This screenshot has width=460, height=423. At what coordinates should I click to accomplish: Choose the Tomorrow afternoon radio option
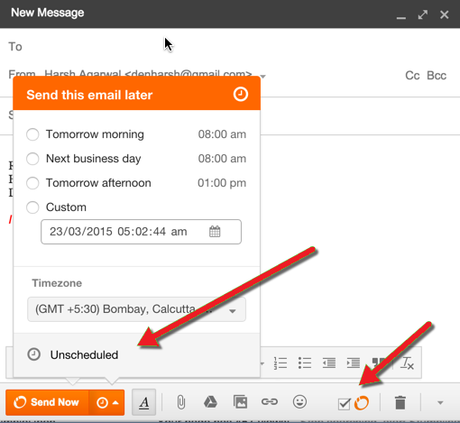(x=33, y=183)
